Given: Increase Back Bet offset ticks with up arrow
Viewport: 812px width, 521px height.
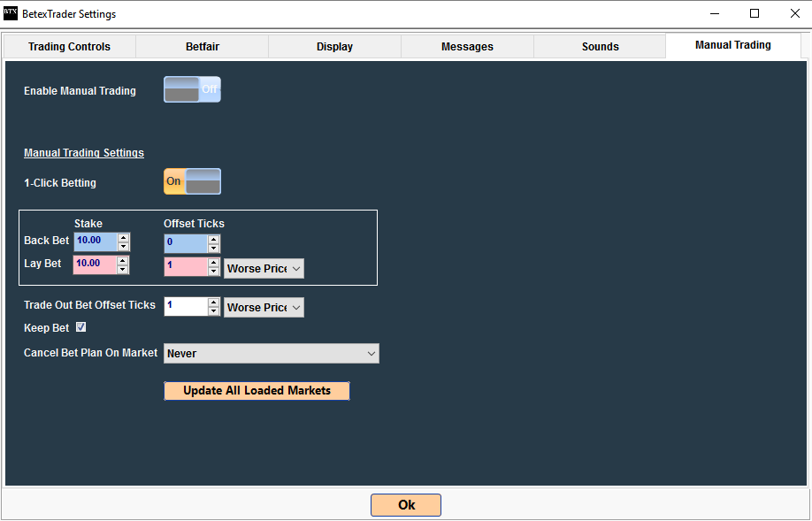Looking at the screenshot, I should pos(214,239).
